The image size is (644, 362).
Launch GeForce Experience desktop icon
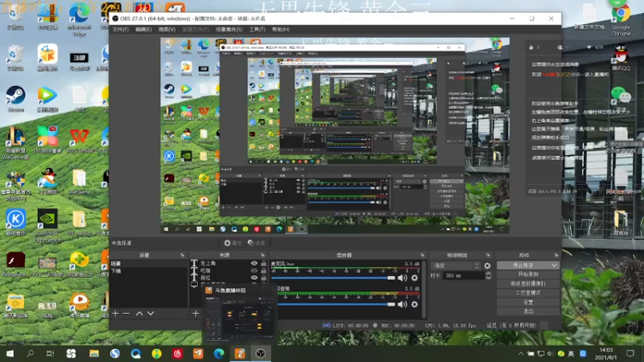[47, 226]
